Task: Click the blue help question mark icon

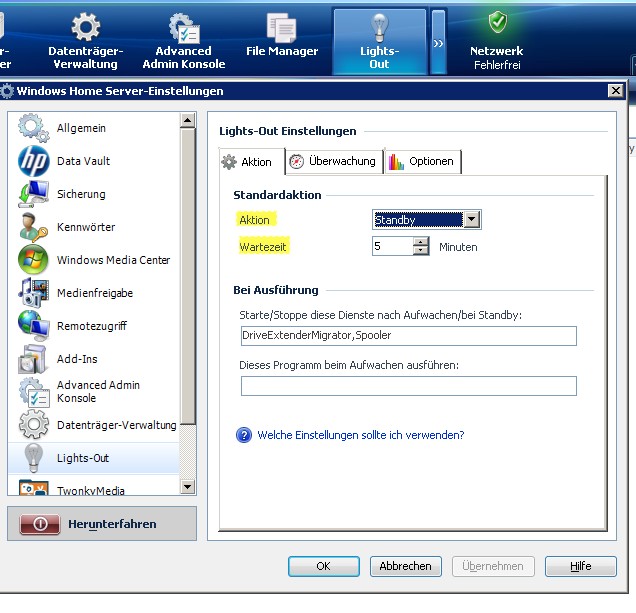Action: pos(244,435)
